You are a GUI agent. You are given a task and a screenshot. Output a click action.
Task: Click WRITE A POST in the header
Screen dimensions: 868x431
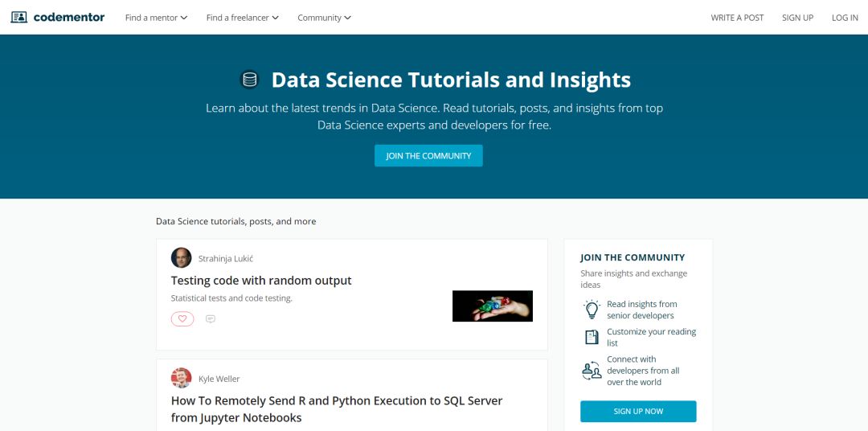point(737,18)
